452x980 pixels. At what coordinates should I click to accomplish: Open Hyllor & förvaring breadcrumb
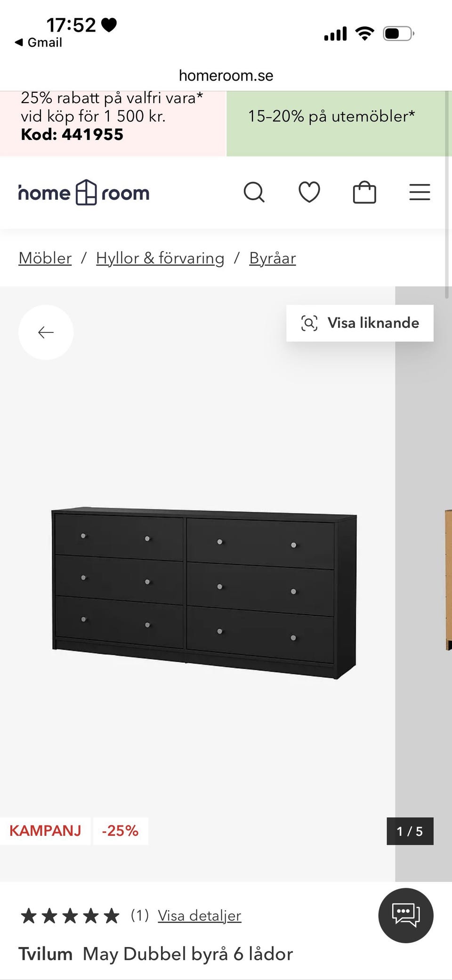(x=160, y=258)
